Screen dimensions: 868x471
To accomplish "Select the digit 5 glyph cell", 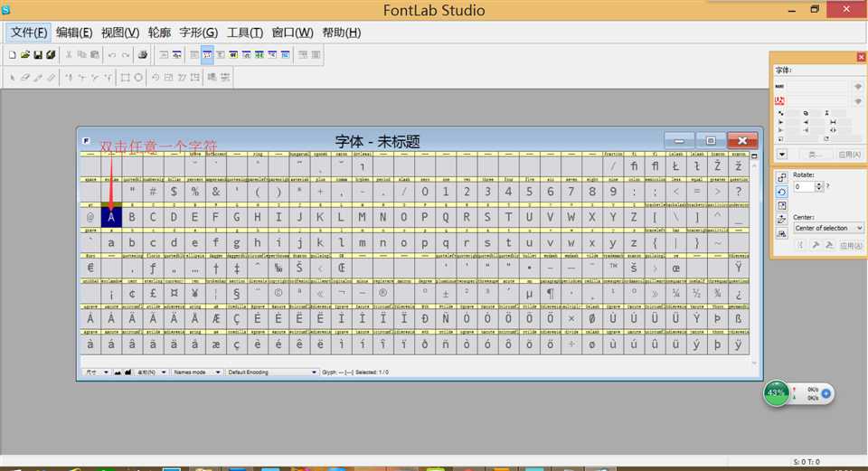I will [529, 192].
